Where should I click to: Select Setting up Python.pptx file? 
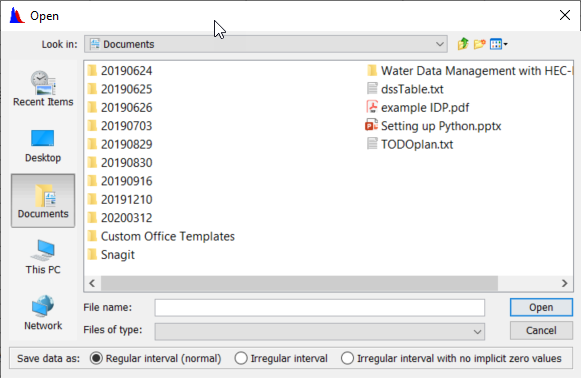[433, 126]
